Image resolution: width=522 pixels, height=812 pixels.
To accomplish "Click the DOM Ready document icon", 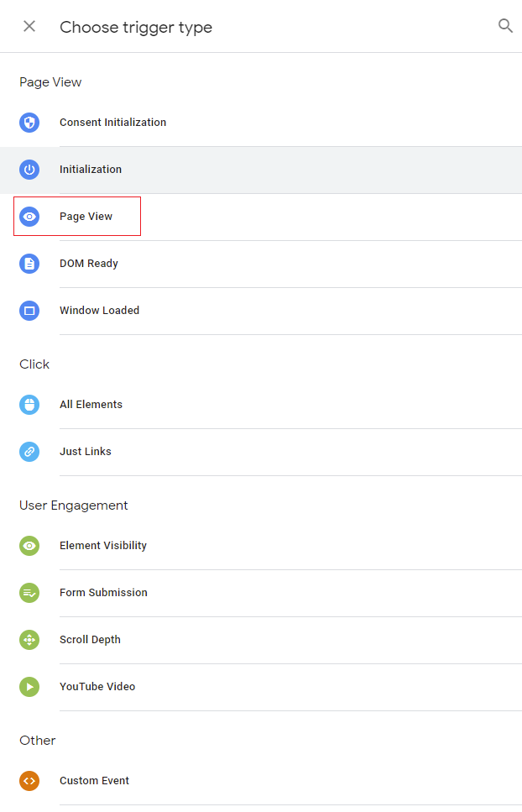I will [29, 264].
